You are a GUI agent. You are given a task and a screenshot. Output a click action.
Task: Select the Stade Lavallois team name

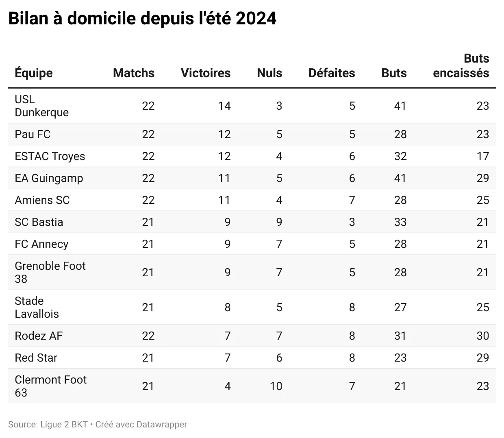(x=37, y=307)
